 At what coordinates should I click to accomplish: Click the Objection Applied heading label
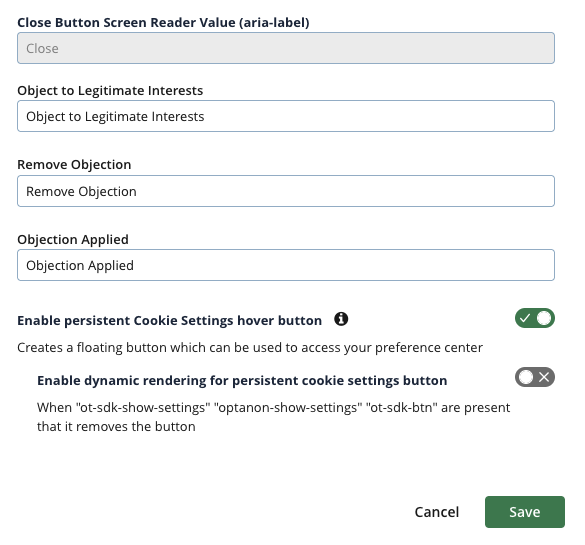pos(73,239)
